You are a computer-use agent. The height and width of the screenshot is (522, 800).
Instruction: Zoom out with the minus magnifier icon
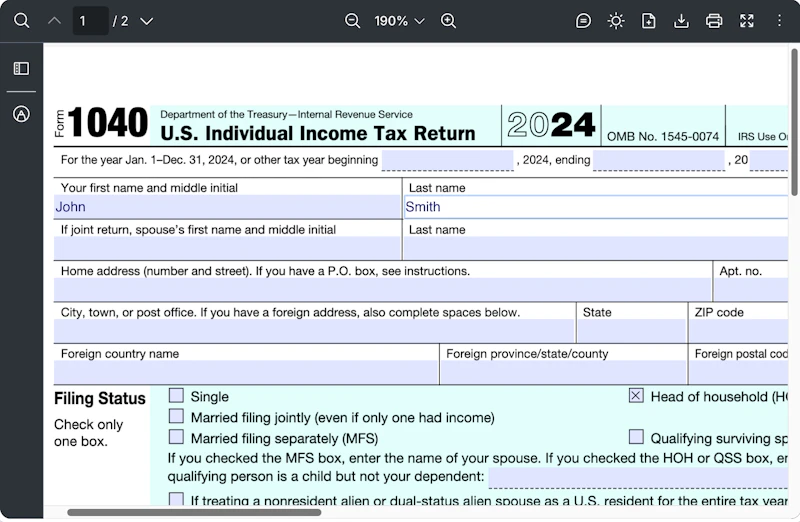click(352, 21)
